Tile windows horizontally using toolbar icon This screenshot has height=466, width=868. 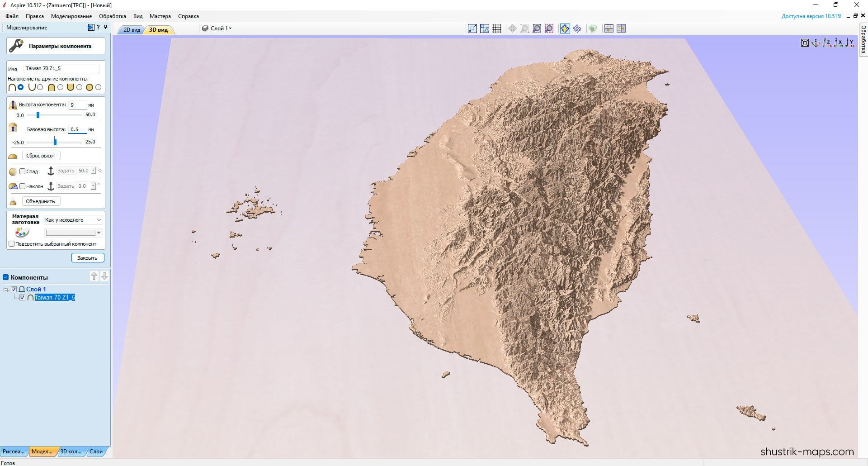pos(609,29)
